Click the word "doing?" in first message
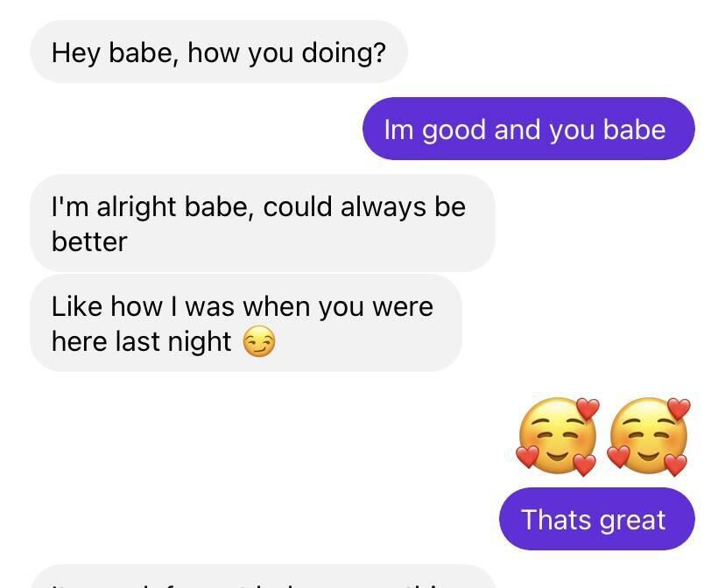Viewport: 725px width, 588px height. 344,52
